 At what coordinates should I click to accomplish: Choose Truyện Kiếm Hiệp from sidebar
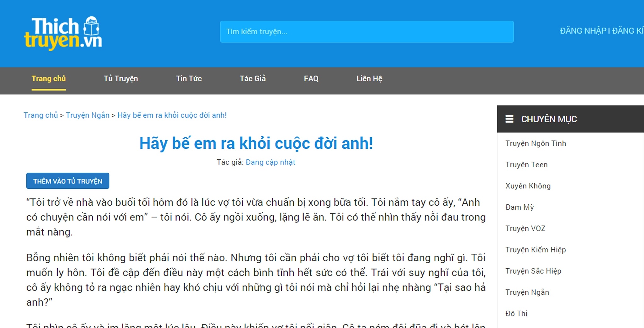pos(536,250)
